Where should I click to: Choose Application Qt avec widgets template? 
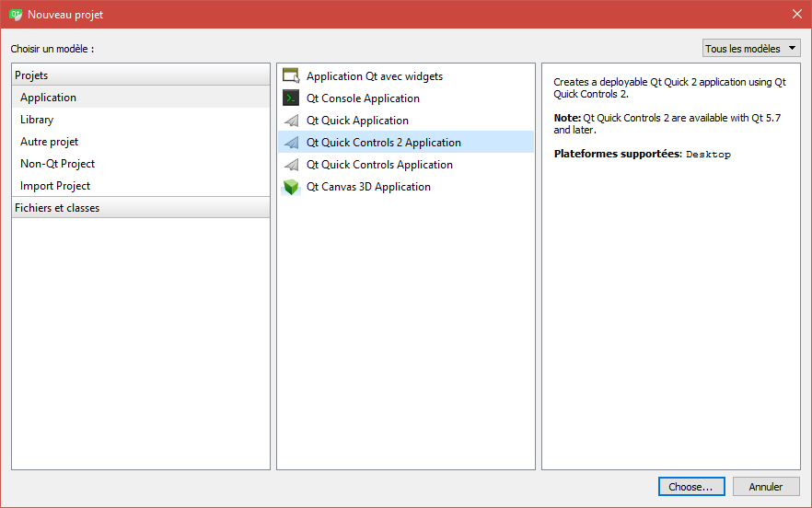(406, 76)
